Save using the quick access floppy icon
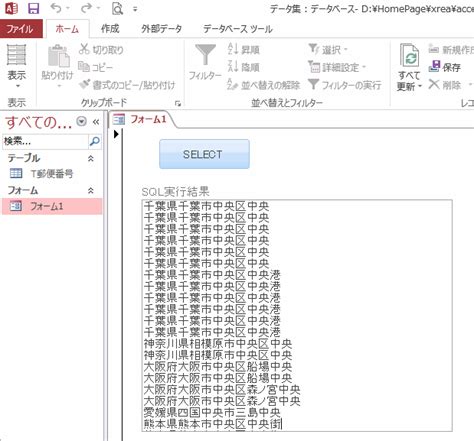The image size is (474, 441). (x=34, y=8)
